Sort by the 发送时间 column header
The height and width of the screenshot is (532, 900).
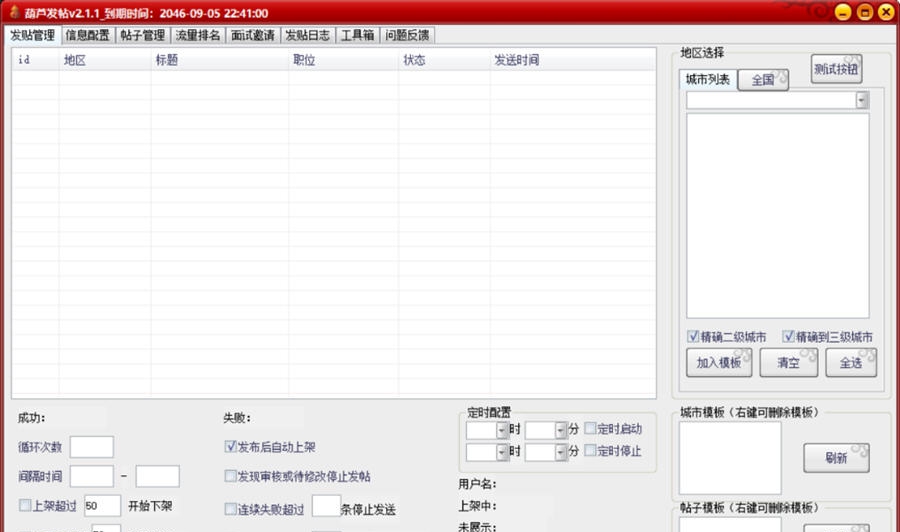pos(572,60)
